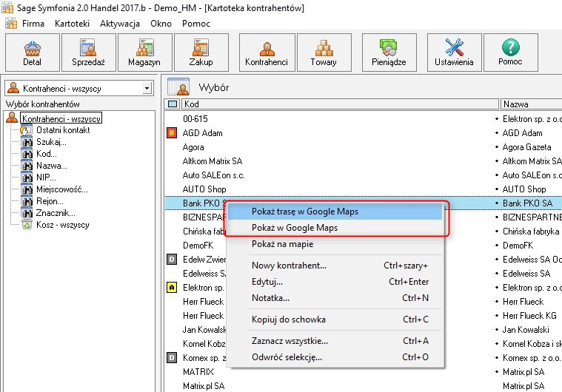Open Ustawienia settings
The image size is (562, 392).
point(454,53)
